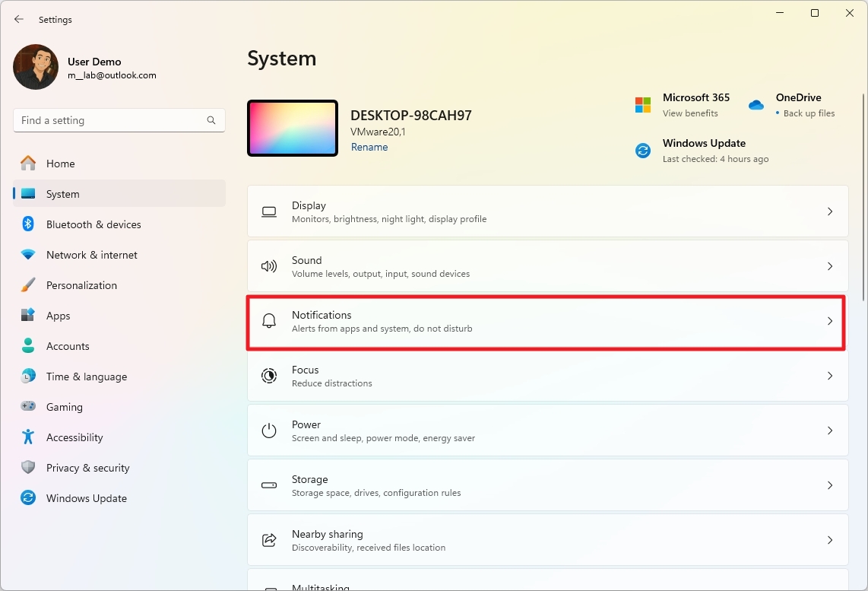Image resolution: width=868 pixels, height=591 pixels.
Task: Click the Privacy & security shield icon
Action: [28, 468]
